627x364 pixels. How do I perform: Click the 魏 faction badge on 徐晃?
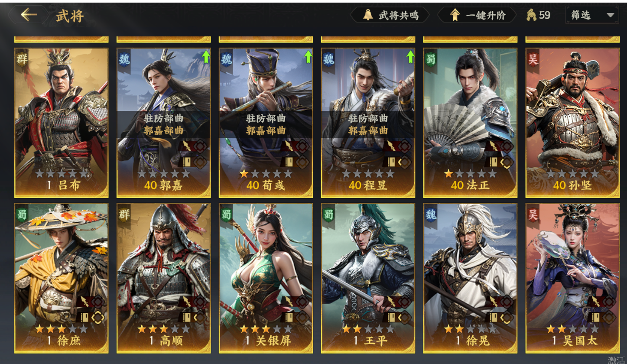[431, 215]
